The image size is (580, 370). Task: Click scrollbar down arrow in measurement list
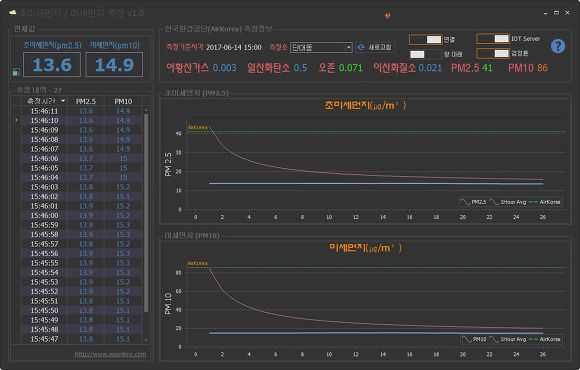[146, 340]
